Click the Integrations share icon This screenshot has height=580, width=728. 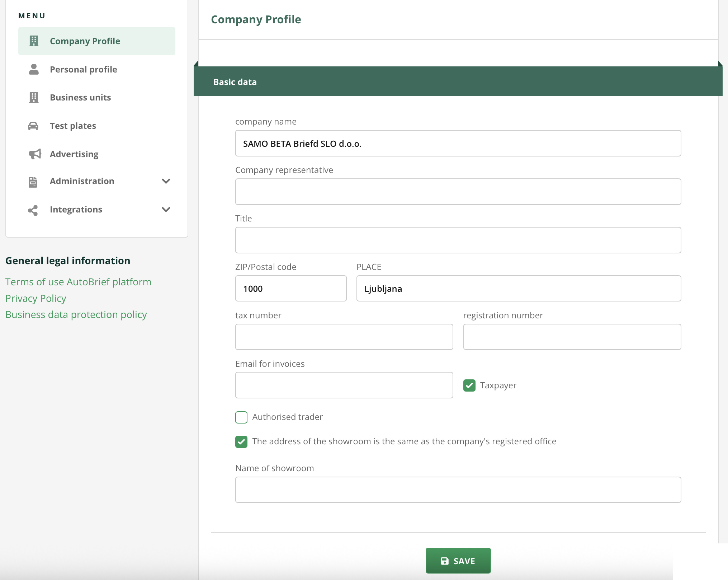click(33, 210)
